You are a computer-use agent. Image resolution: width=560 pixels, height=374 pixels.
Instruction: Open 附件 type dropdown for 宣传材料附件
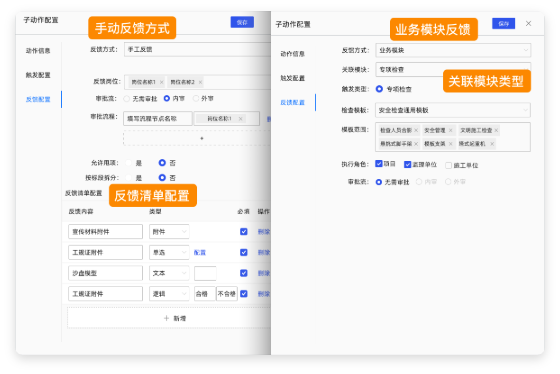pyautogui.click(x=169, y=231)
